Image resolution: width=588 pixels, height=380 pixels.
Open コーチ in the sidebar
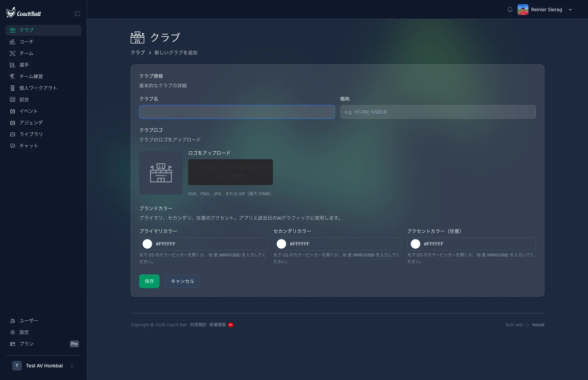(43, 42)
